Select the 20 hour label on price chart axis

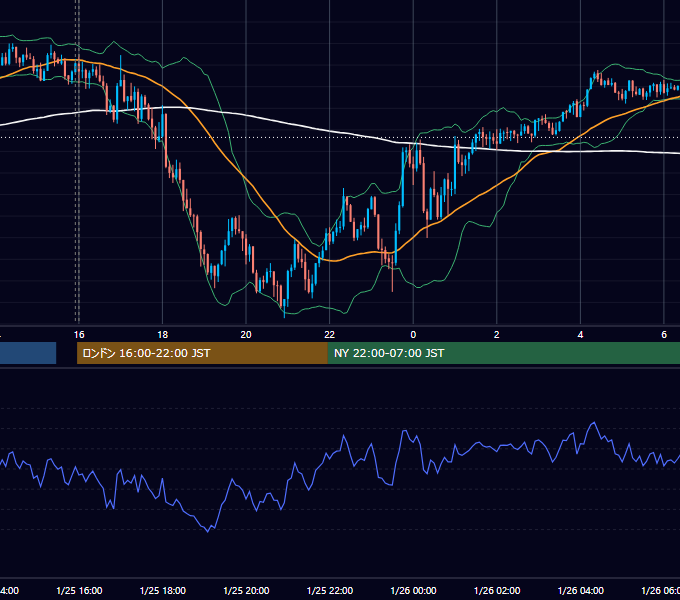click(x=246, y=335)
